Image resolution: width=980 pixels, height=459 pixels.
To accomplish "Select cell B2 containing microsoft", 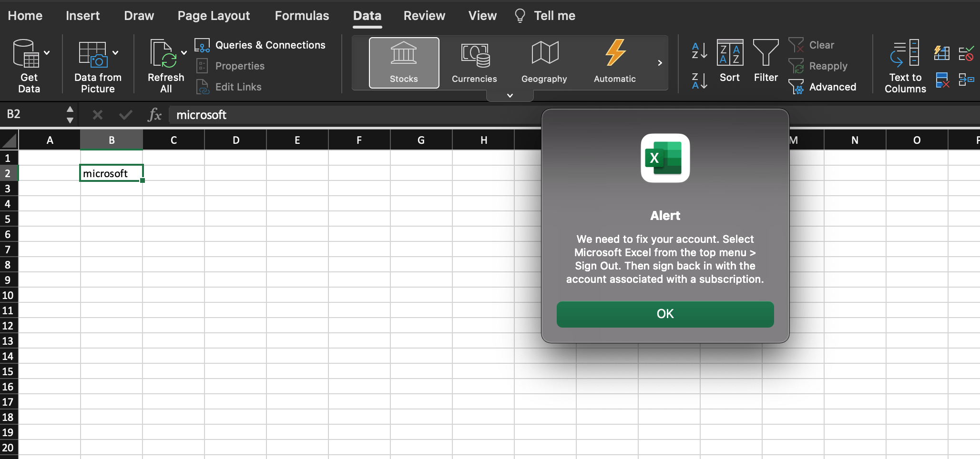I will 112,173.
